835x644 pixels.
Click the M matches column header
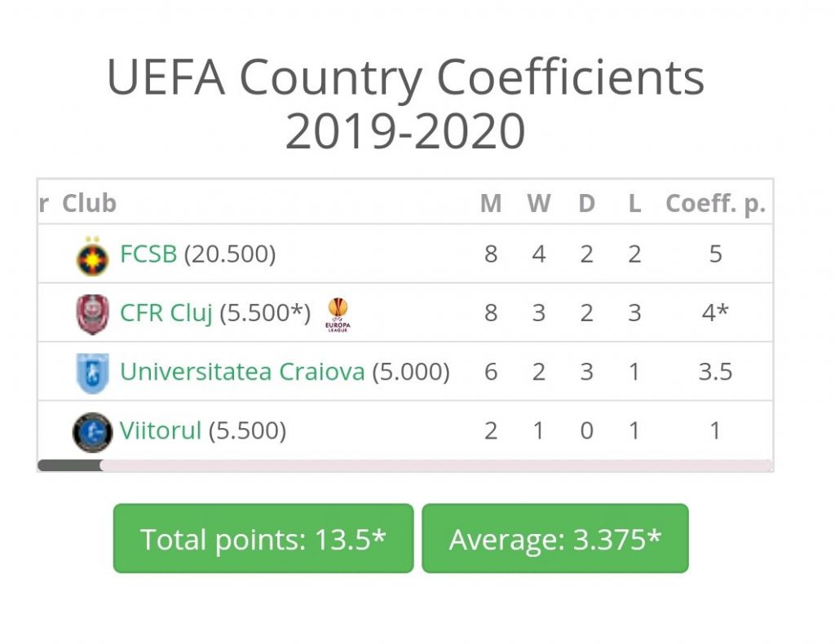point(491,204)
